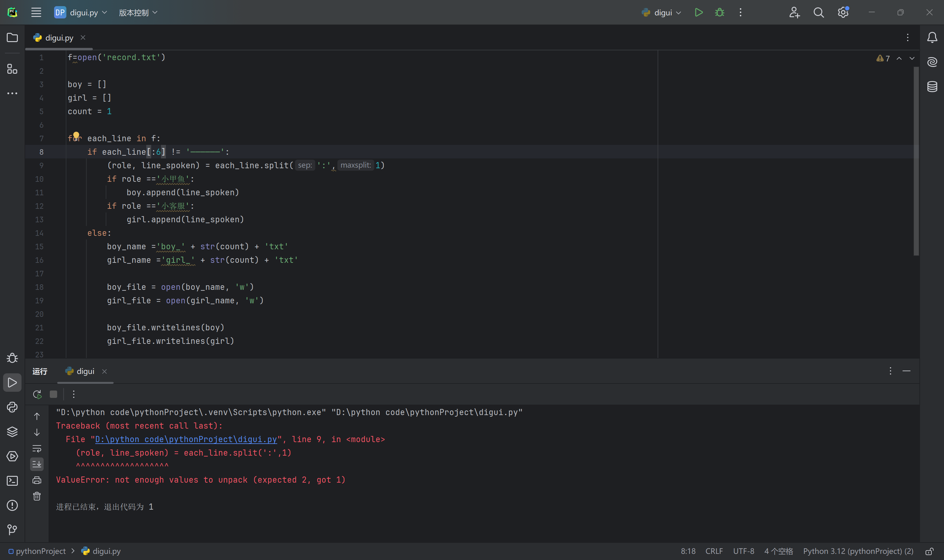Expand the digui run configuration dropdown

click(x=662, y=13)
